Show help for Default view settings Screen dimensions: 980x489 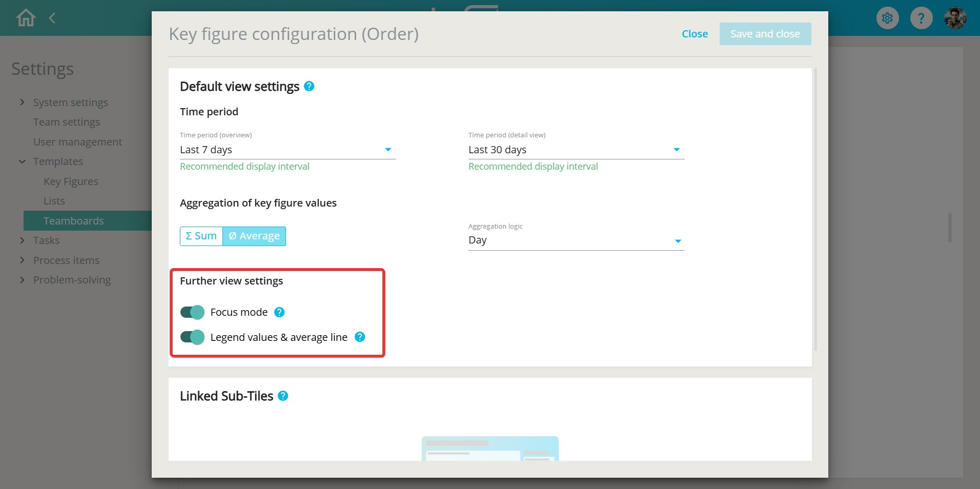click(309, 86)
